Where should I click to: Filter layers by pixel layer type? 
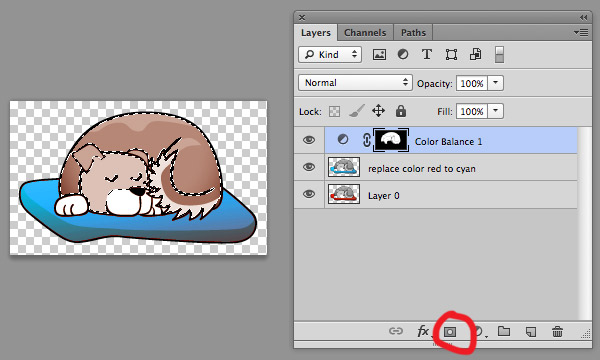[x=379, y=54]
